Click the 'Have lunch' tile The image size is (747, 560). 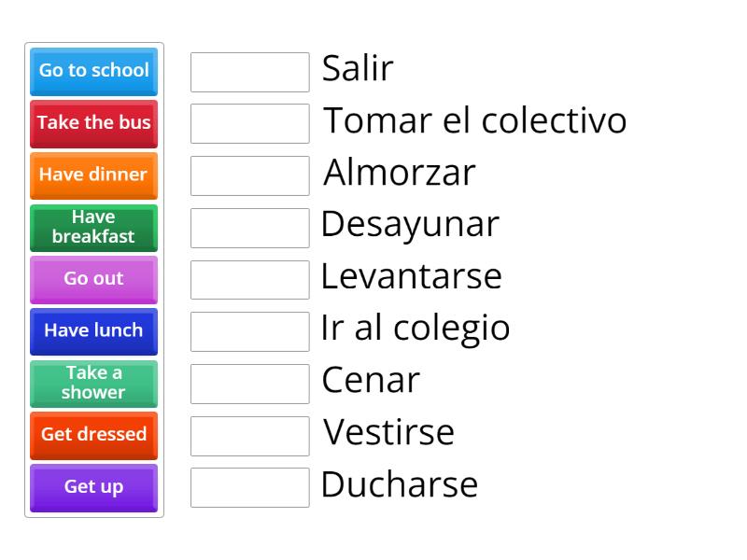point(92,331)
